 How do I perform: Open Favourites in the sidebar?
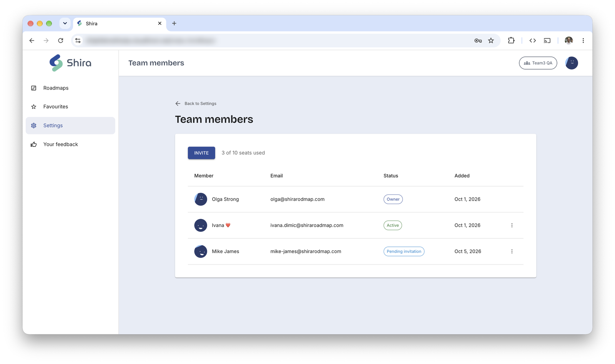pos(70,107)
